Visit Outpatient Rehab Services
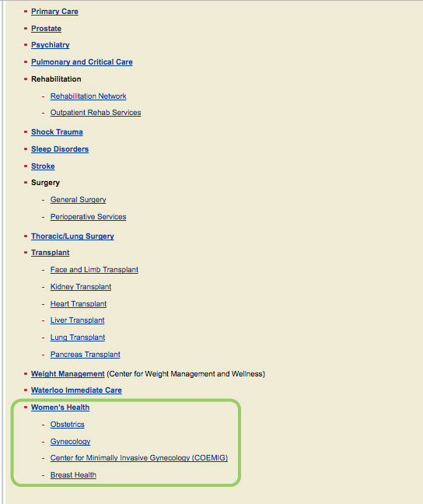 (96, 113)
